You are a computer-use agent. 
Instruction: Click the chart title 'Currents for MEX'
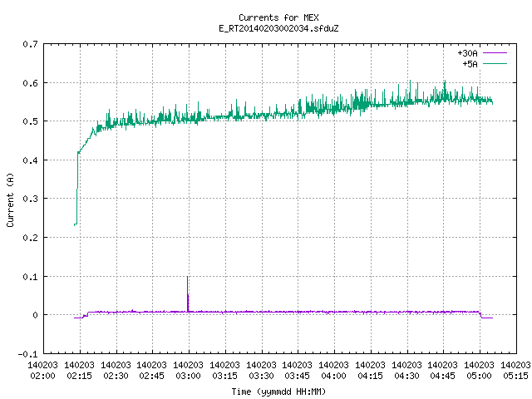tap(278, 17)
